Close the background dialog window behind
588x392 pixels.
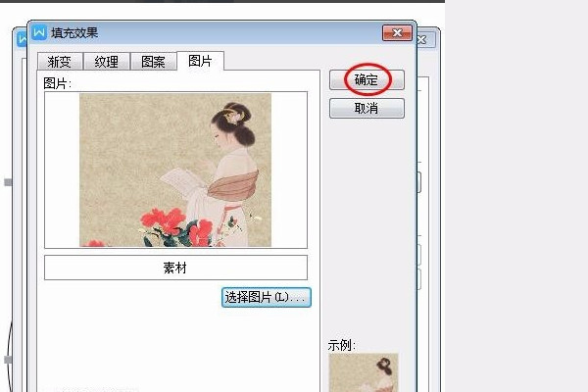(x=423, y=40)
